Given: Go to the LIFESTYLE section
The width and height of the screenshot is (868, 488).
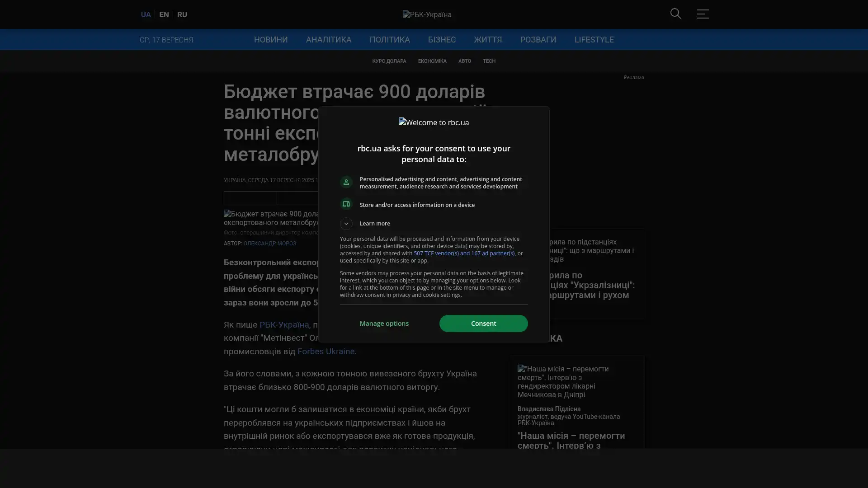Looking at the screenshot, I should [x=594, y=40].
